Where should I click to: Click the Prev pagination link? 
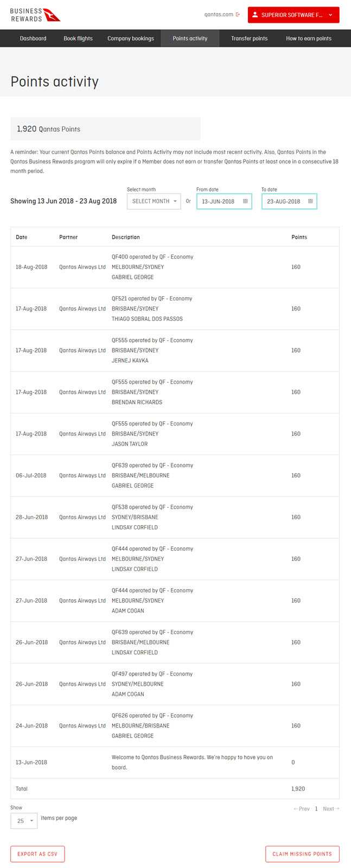[x=302, y=809]
